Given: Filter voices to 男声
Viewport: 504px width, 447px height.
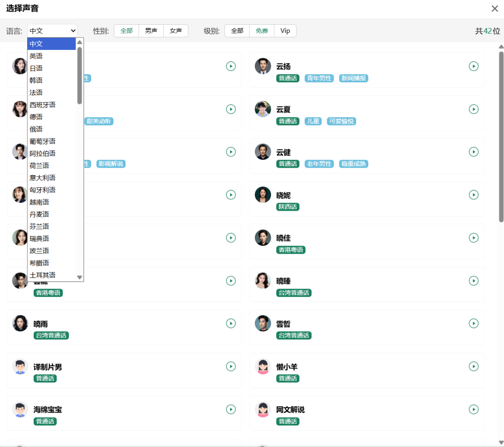Looking at the screenshot, I should point(151,31).
